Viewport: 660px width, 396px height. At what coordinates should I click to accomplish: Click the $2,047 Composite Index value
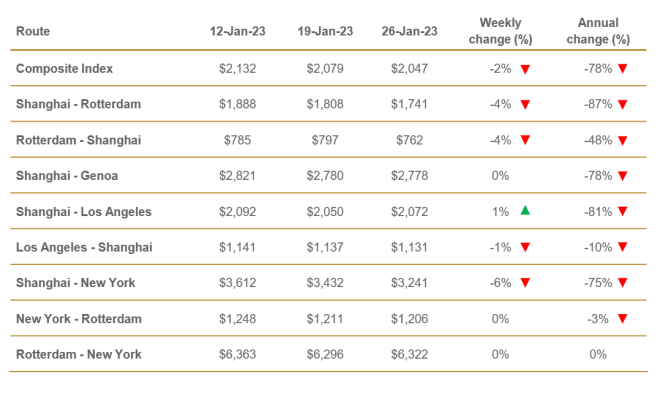click(409, 69)
